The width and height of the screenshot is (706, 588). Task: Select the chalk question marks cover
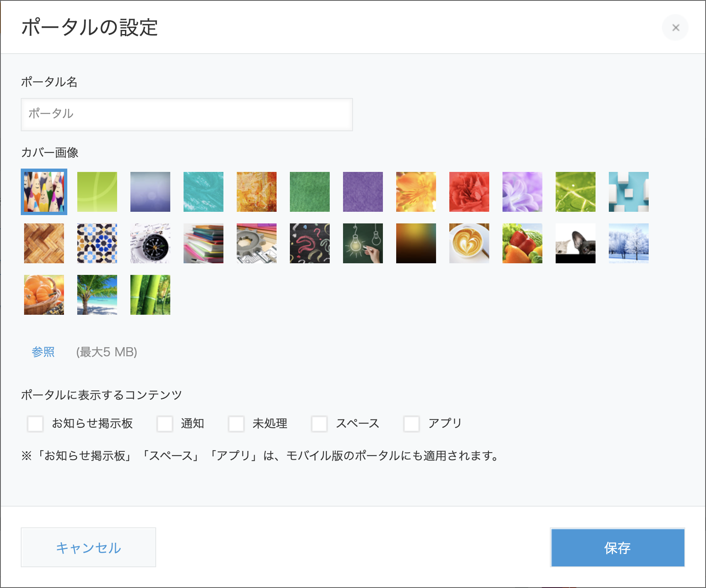coord(310,243)
